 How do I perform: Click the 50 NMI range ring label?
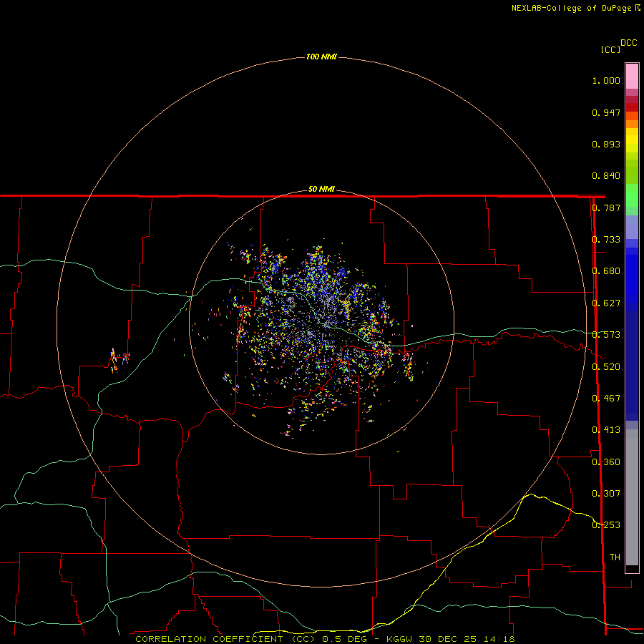coord(321,189)
